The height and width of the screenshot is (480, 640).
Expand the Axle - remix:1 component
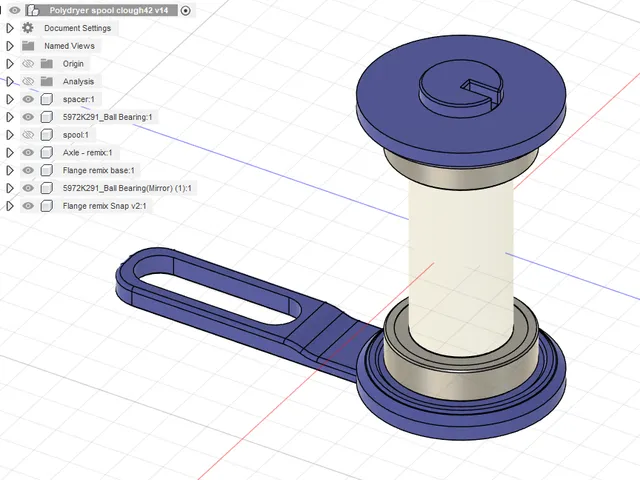point(10,153)
